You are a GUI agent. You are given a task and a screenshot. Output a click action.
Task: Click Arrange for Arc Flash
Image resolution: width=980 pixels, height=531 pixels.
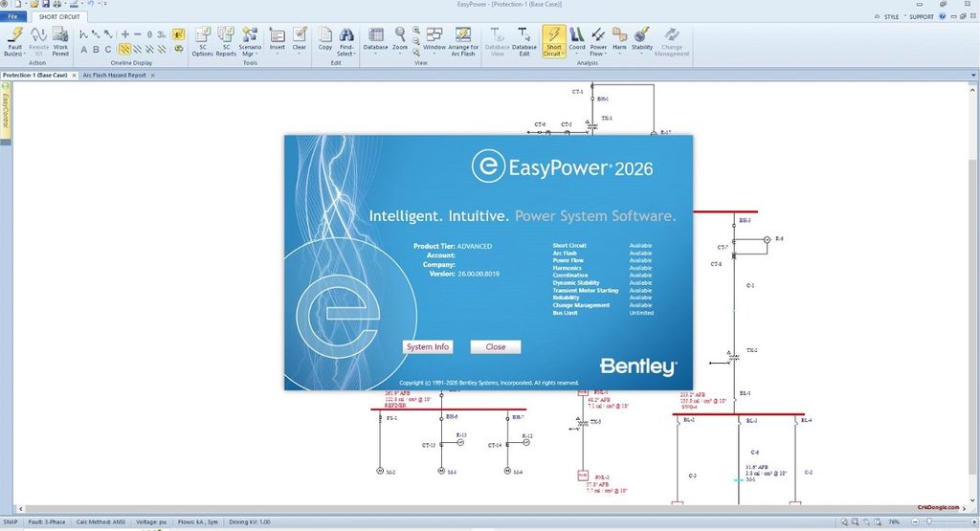tap(463, 42)
